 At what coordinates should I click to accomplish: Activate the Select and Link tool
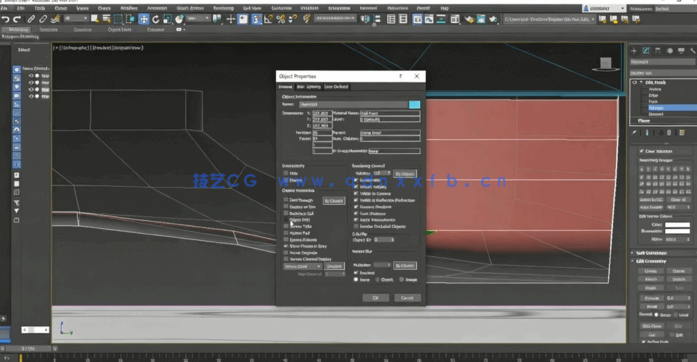coord(31,19)
